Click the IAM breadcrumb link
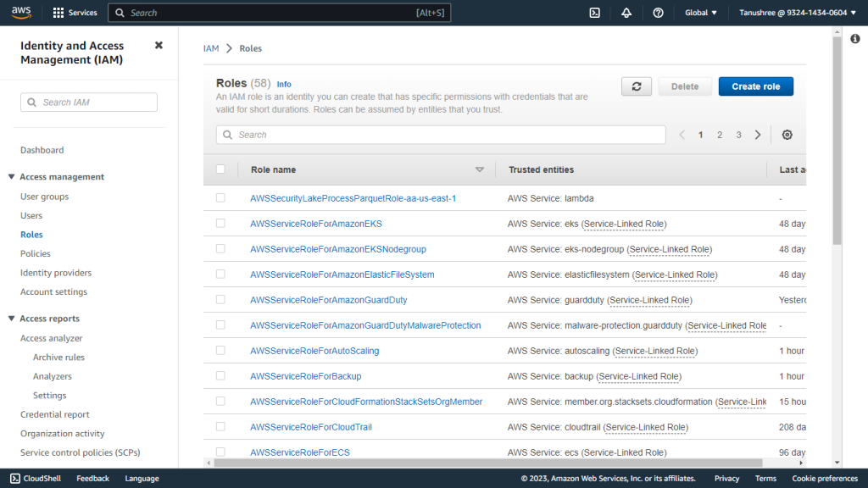This screenshot has height=488, width=868. (x=211, y=48)
